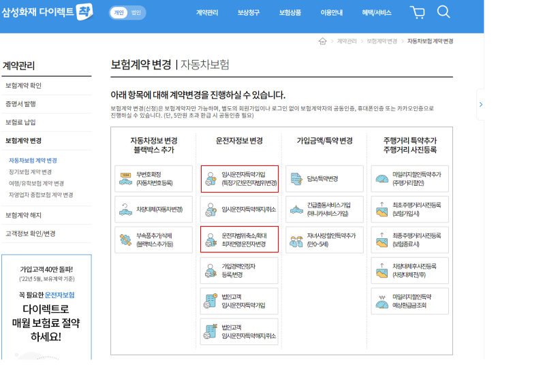The height and width of the screenshot is (392, 545).
Task: Open the 보상청구 top menu
Action: [x=249, y=12]
